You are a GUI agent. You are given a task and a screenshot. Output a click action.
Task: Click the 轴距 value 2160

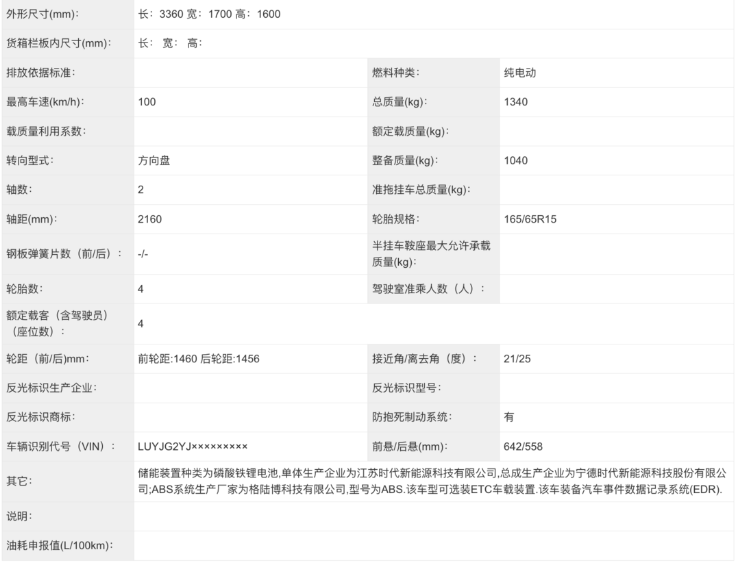point(150,219)
